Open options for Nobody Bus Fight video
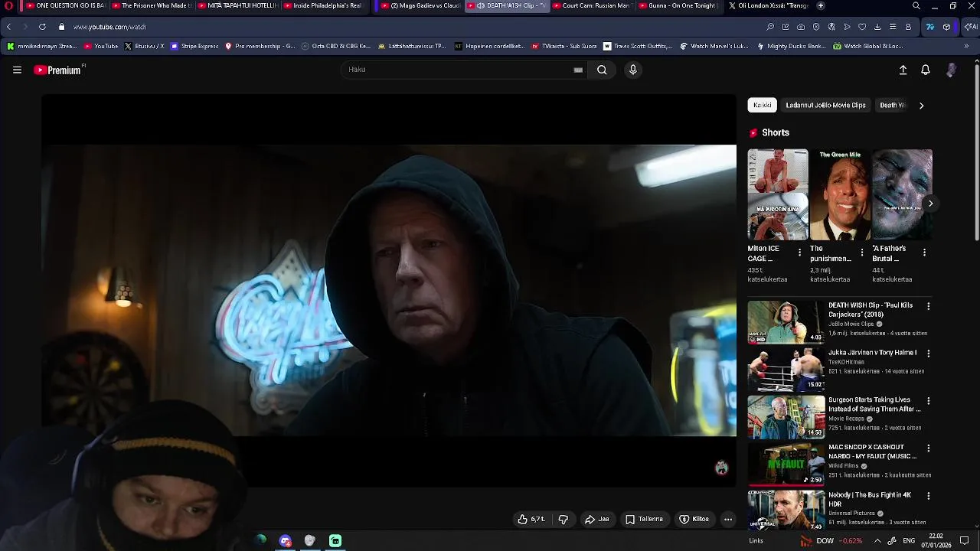The height and width of the screenshot is (551, 980). pyautogui.click(x=929, y=496)
